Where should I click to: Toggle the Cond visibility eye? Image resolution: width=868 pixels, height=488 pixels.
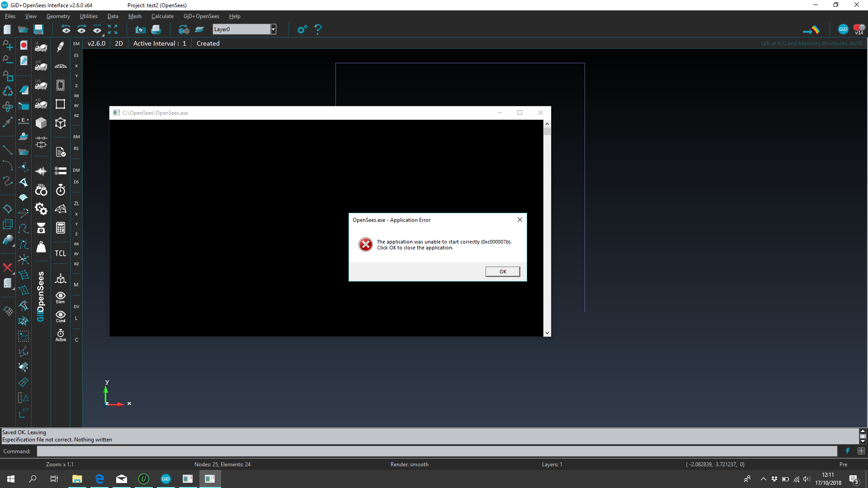click(61, 316)
